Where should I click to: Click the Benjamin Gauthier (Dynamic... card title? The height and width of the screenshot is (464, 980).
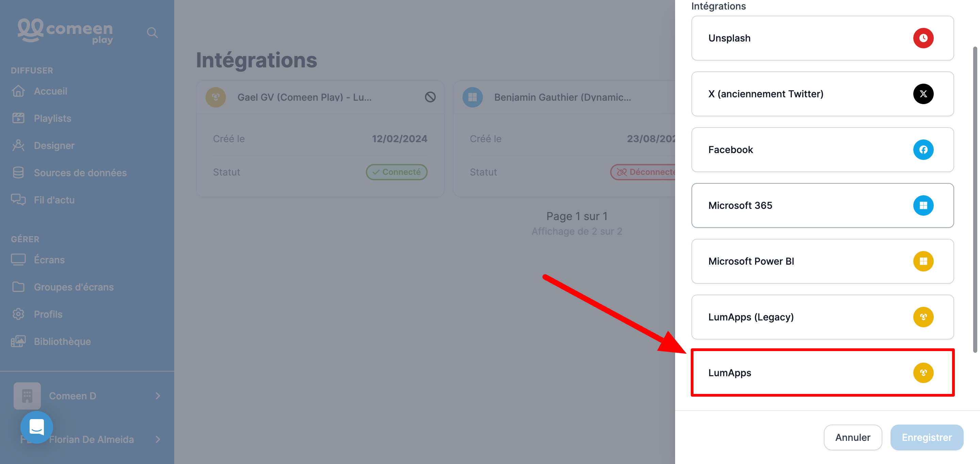[x=562, y=97]
